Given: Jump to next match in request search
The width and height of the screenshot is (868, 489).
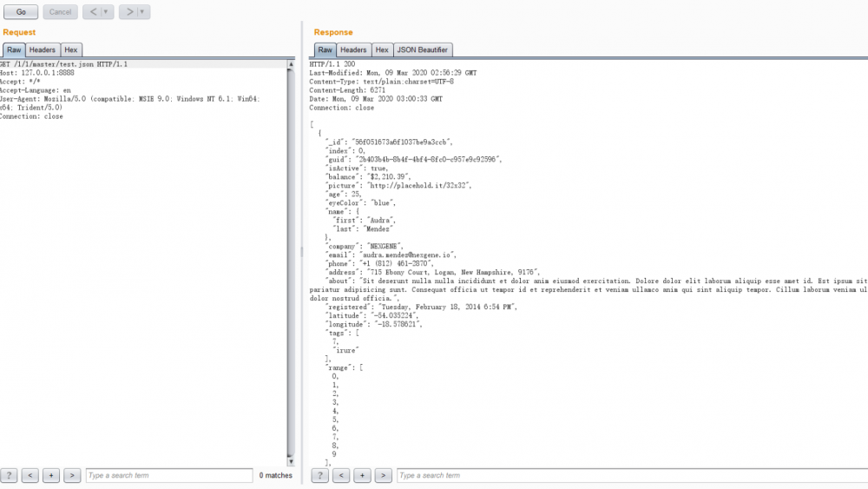Looking at the screenshot, I should click(72, 475).
